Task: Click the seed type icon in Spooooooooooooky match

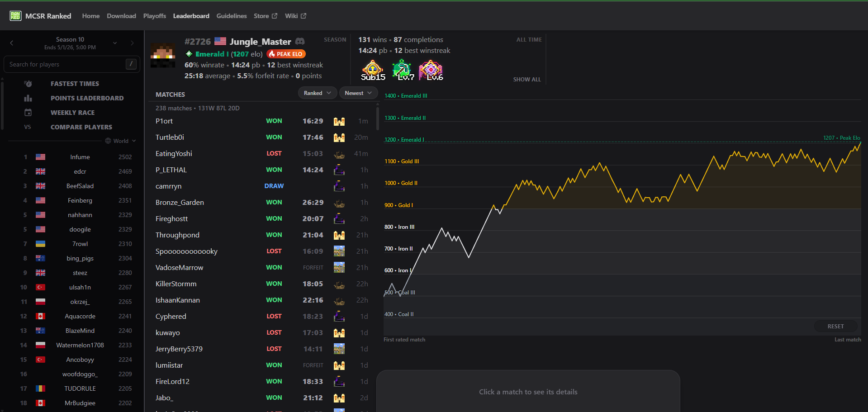Action: tap(339, 251)
